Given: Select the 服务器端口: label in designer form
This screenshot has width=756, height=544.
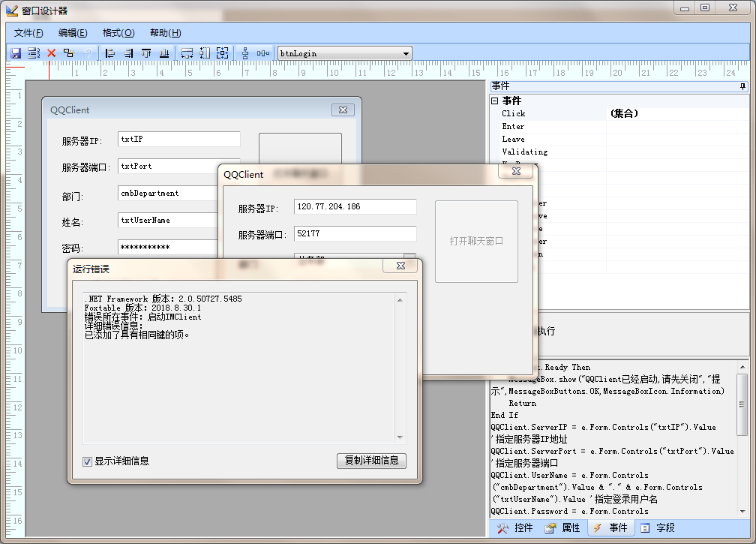Looking at the screenshot, I should click(x=85, y=168).
